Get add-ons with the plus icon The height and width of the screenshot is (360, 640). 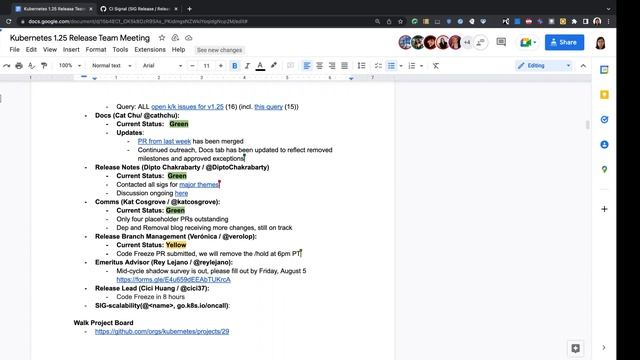coord(604,209)
